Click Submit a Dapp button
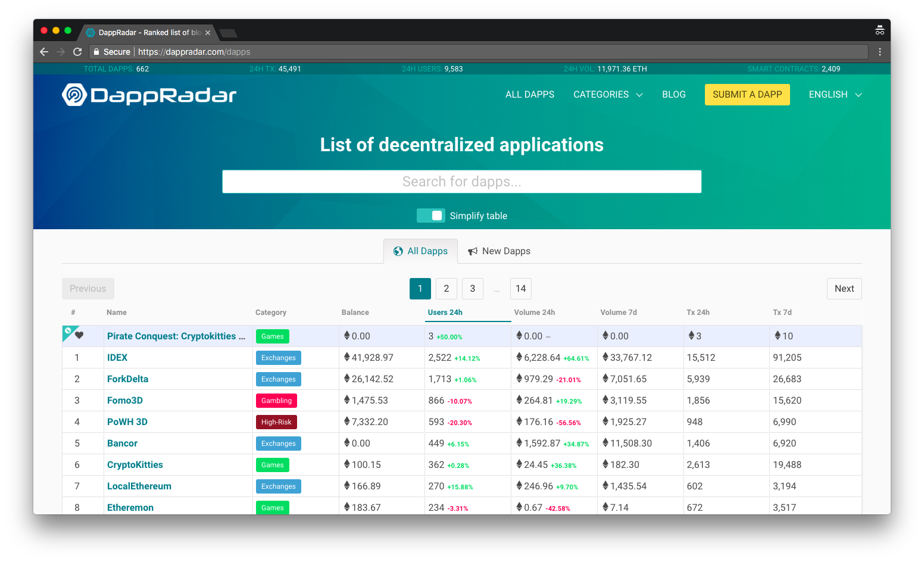924x562 pixels. [747, 95]
